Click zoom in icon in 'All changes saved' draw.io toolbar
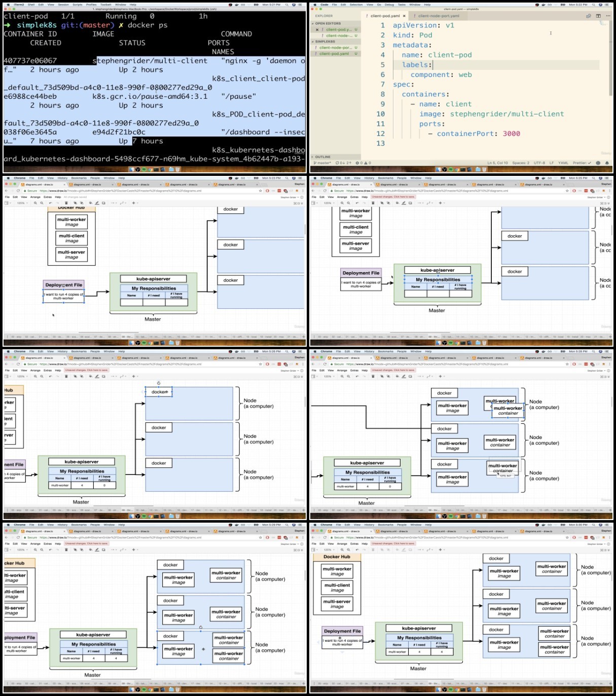The height and width of the screenshot is (696, 616). click(x=35, y=203)
